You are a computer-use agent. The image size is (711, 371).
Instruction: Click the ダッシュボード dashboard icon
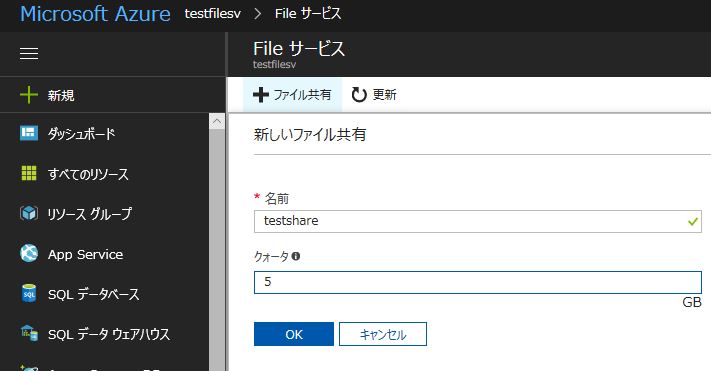[x=29, y=133]
